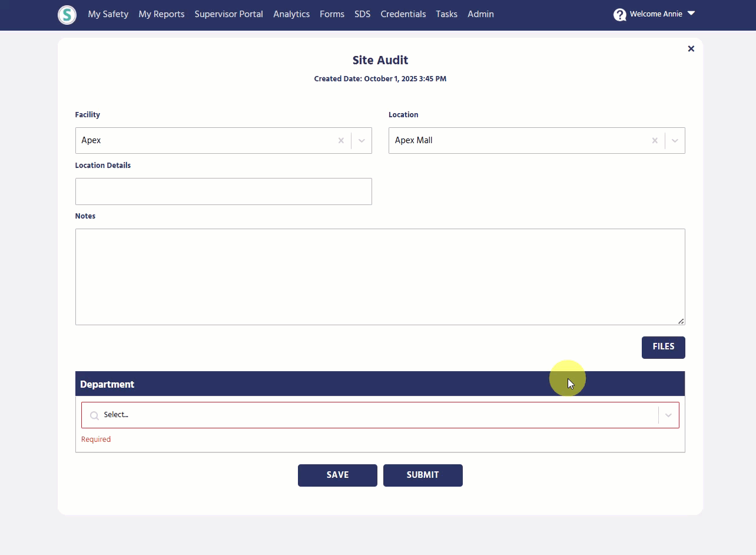Focus the Location Details input field

point(224,191)
